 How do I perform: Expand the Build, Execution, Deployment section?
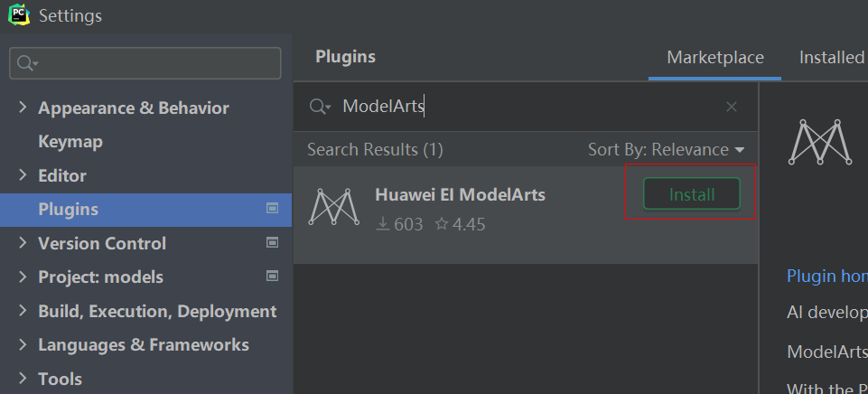coord(23,311)
